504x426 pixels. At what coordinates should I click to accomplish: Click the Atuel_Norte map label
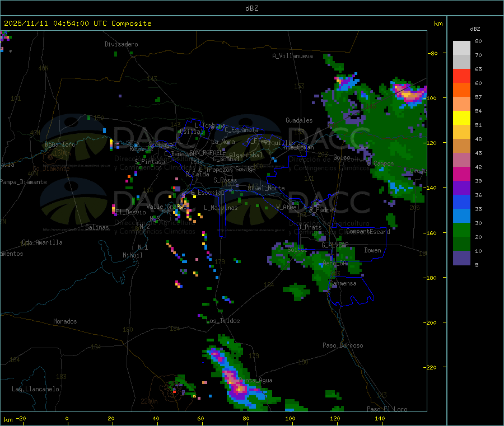point(266,188)
